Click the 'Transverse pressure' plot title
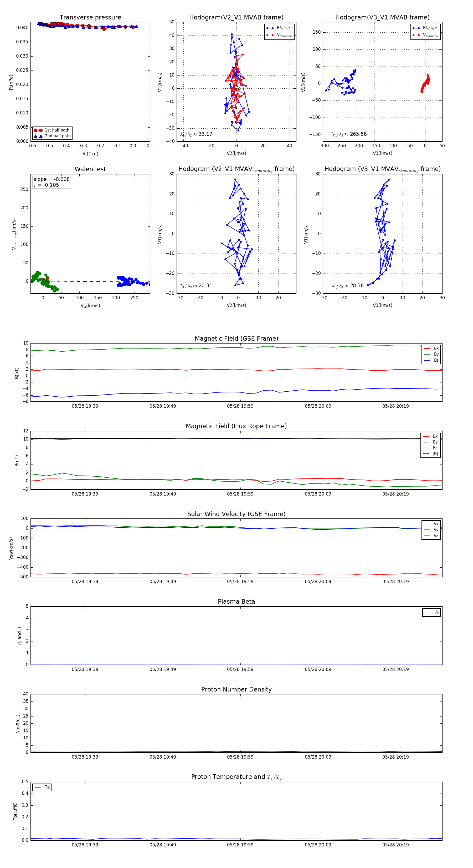Image resolution: width=473 pixels, height=868 pixels. 90,18
